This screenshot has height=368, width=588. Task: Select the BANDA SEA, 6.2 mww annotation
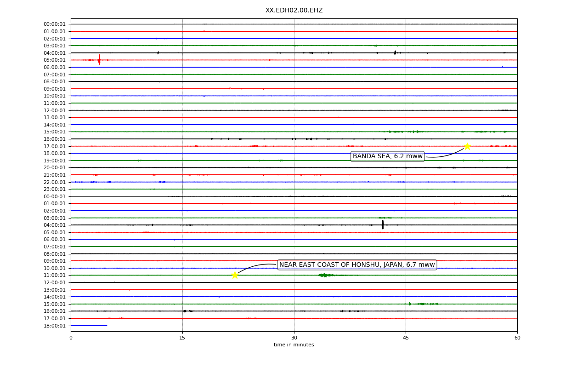[387, 156]
